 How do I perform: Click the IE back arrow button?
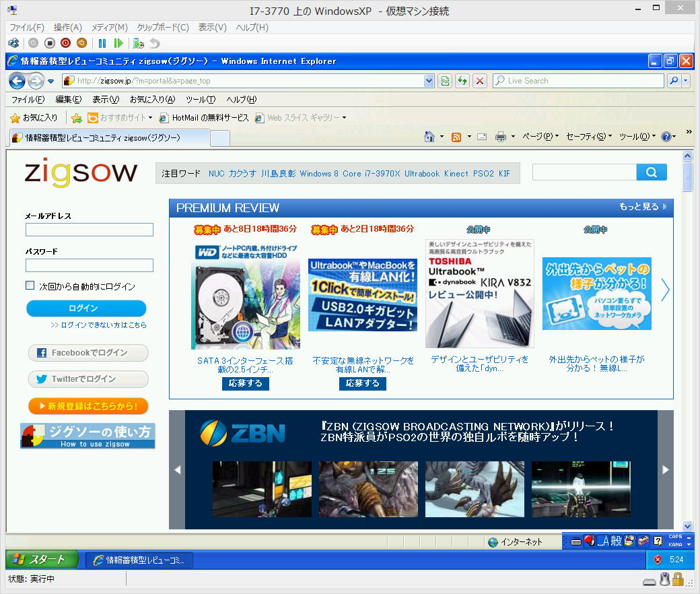[17, 81]
